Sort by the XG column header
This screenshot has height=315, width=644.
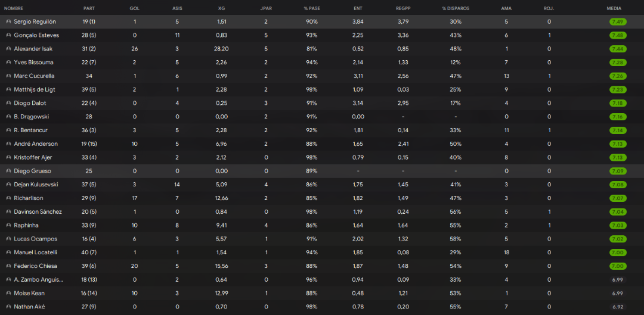(x=222, y=8)
